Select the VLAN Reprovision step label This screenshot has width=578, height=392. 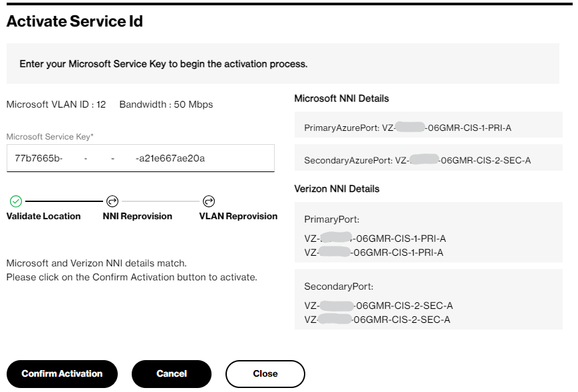click(238, 216)
